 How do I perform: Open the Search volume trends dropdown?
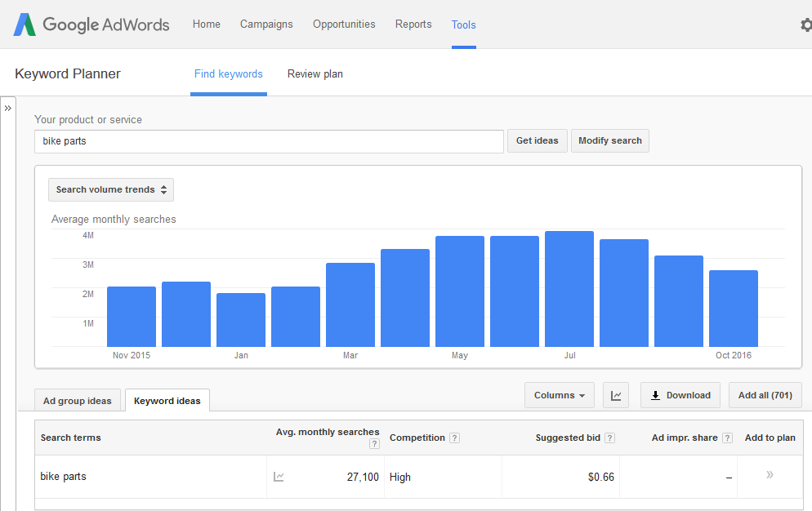pos(110,189)
